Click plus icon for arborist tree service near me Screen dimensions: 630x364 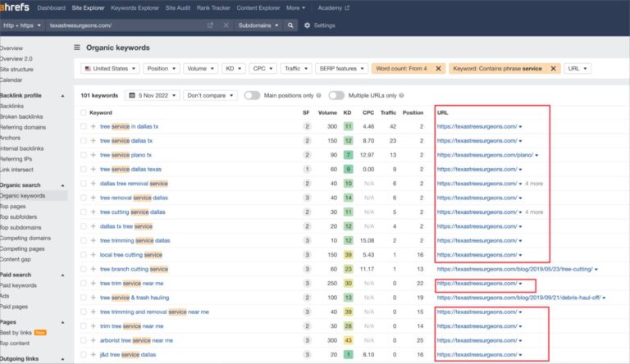pyautogui.click(x=94, y=340)
